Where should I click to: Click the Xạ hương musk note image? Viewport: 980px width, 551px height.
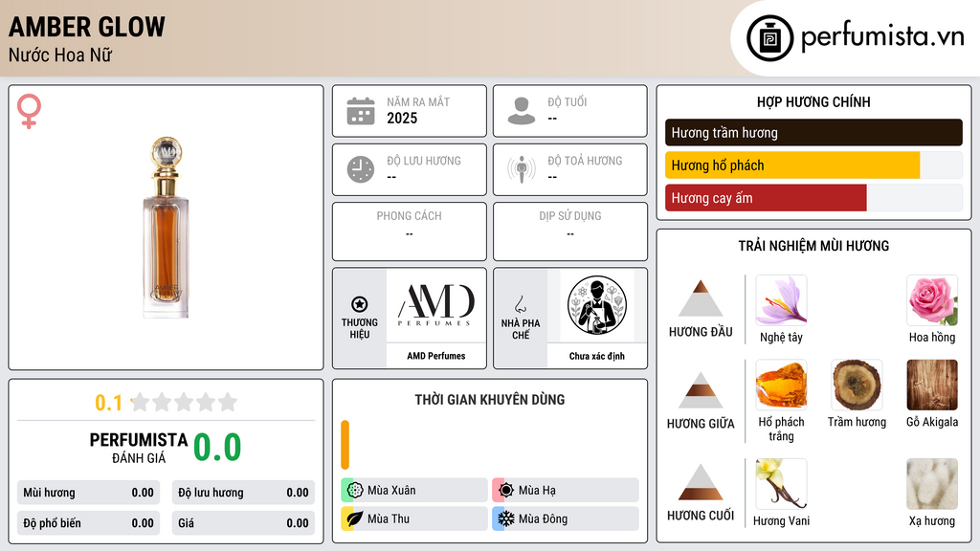(932, 484)
